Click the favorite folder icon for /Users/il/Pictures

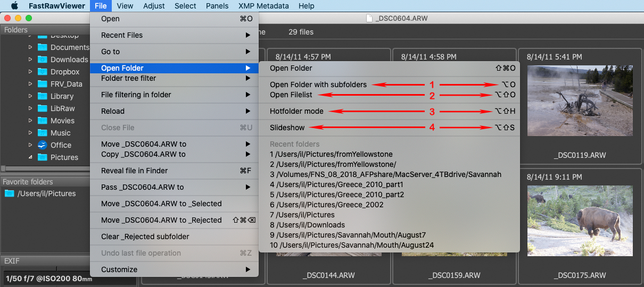9,193
